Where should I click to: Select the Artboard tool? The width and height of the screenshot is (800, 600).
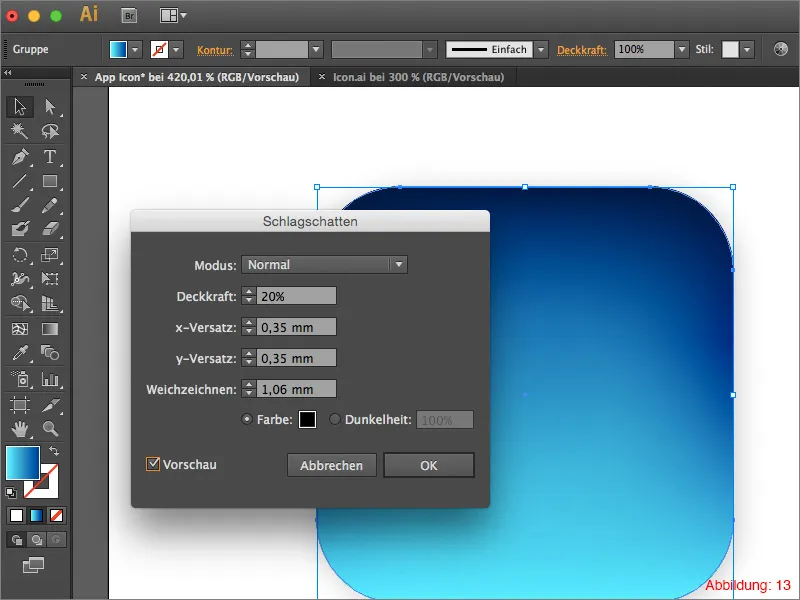(x=20, y=405)
